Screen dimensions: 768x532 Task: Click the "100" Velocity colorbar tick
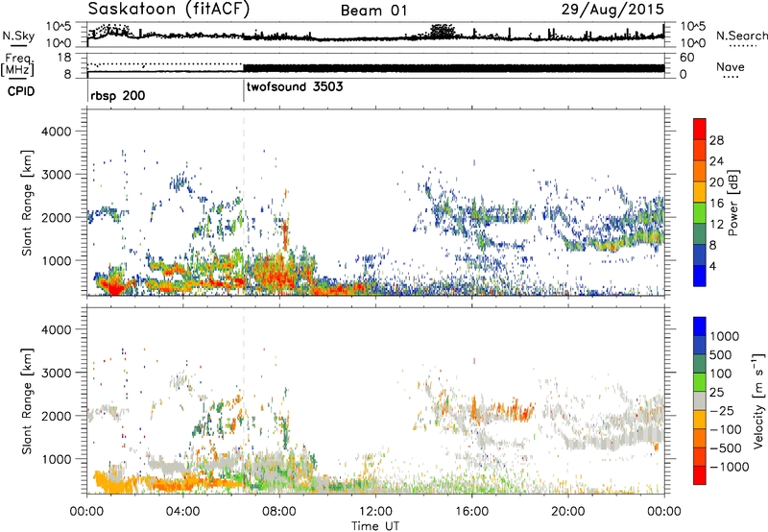tap(721, 374)
